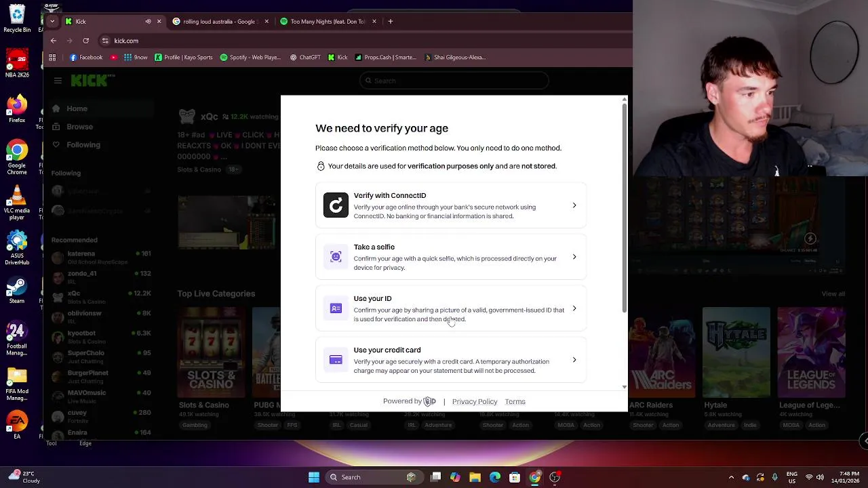Open the YouTube bookmark icon

tap(113, 58)
